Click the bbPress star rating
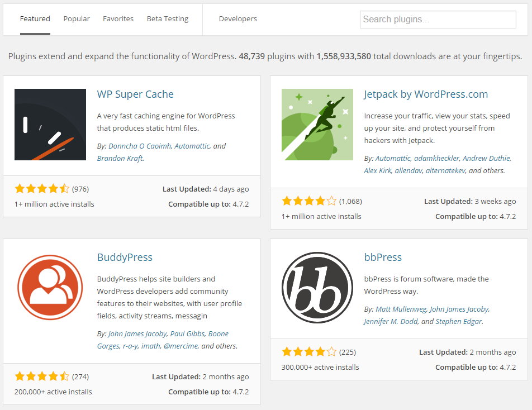 tap(308, 352)
